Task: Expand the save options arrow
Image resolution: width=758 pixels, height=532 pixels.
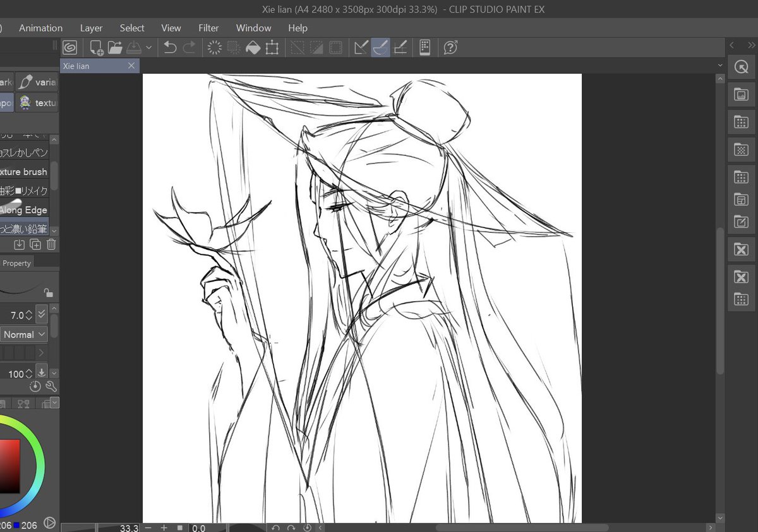Action: coord(148,47)
